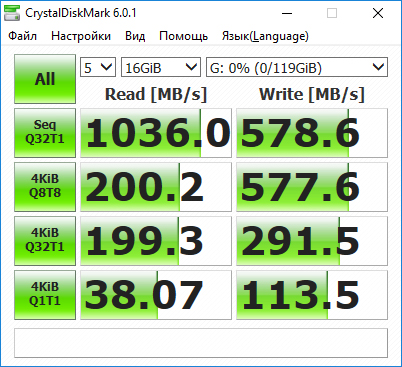Click the empty comment field at bottom
402x367 pixels.
(x=201, y=343)
